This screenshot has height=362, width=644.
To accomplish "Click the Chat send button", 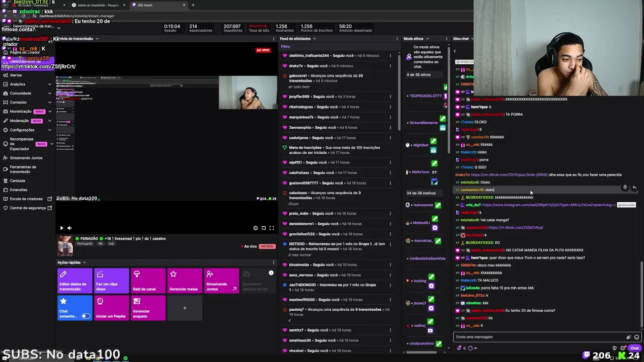I will point(634,348).
